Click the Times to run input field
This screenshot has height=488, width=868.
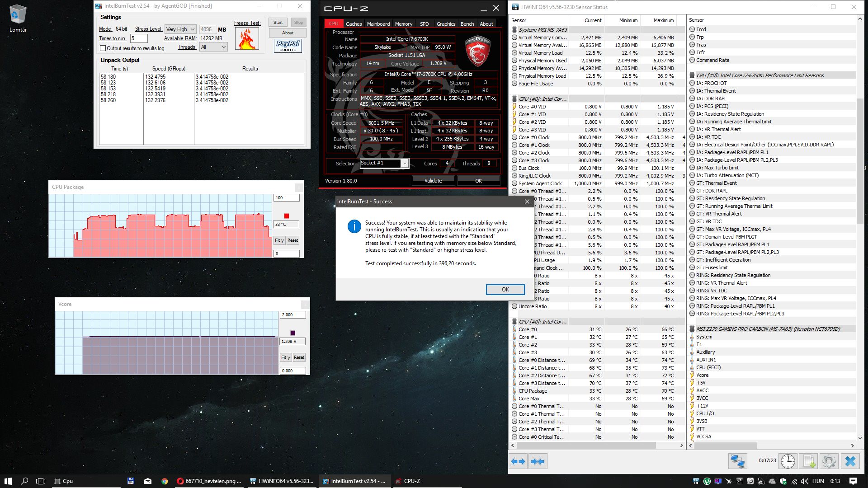point(139,38)
